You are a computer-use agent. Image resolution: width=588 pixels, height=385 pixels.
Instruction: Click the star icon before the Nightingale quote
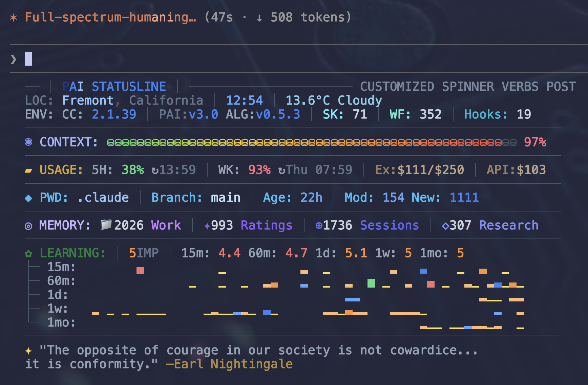pyautogui.click(x=28, y=350)
